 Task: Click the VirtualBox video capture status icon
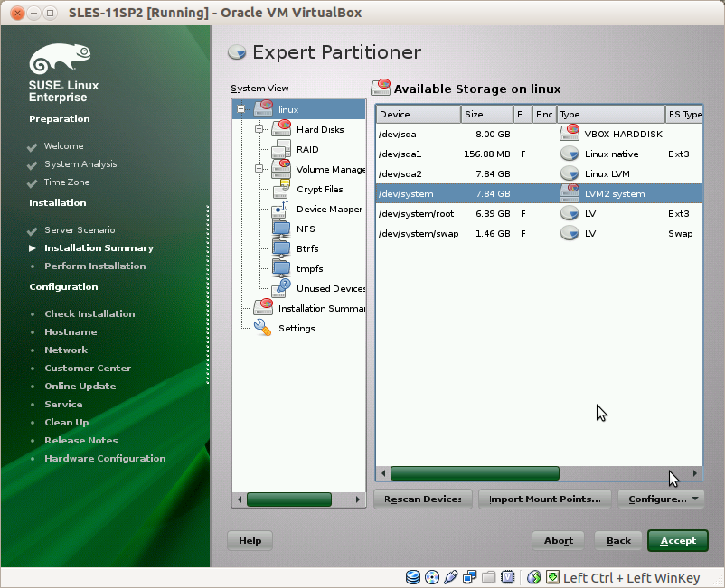click(507, 577)
